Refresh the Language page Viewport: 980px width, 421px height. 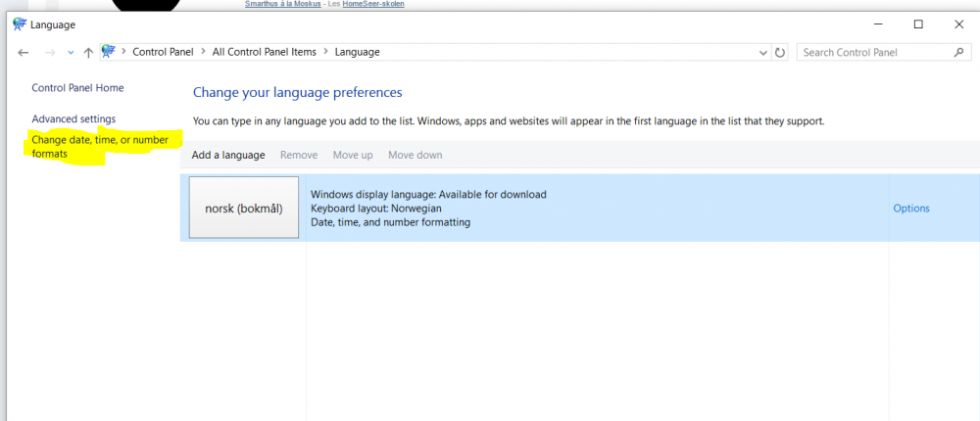pyautogui.click(x=780, y=52)
